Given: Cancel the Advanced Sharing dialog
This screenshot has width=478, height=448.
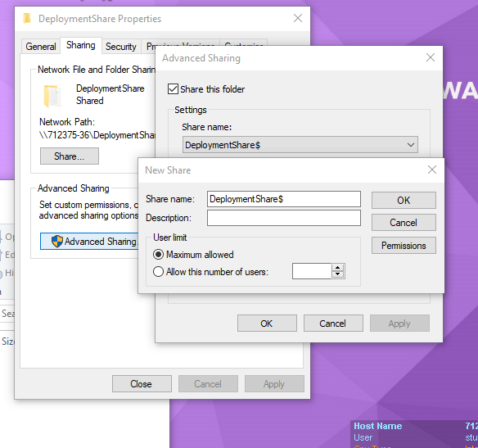Looking at the screenshot, I should (x=333, y=324).
